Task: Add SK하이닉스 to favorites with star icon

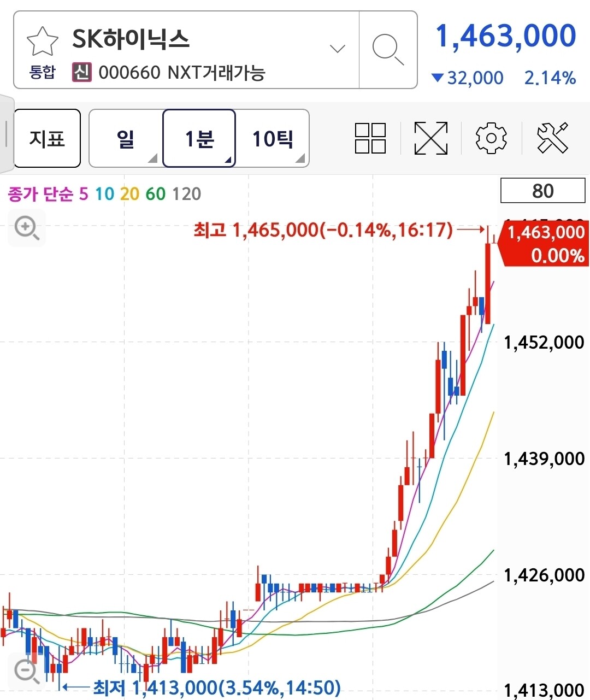Action: pyautogui.click(x=42, y=41)
